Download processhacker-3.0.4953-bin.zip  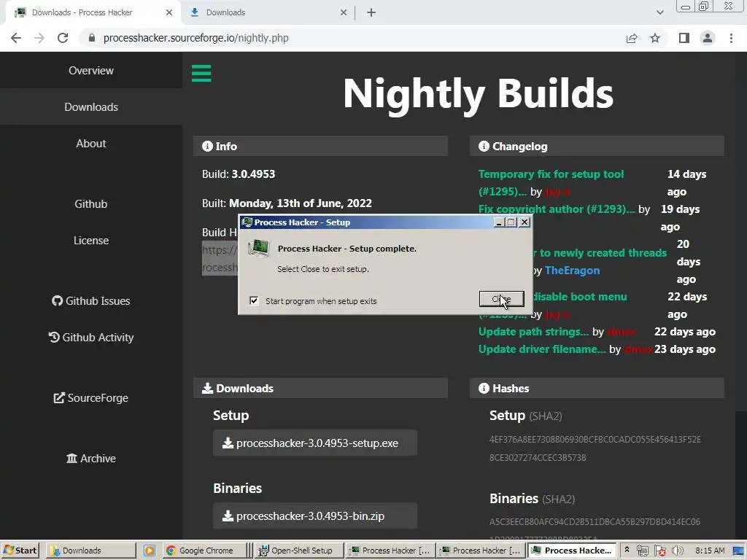315,516
